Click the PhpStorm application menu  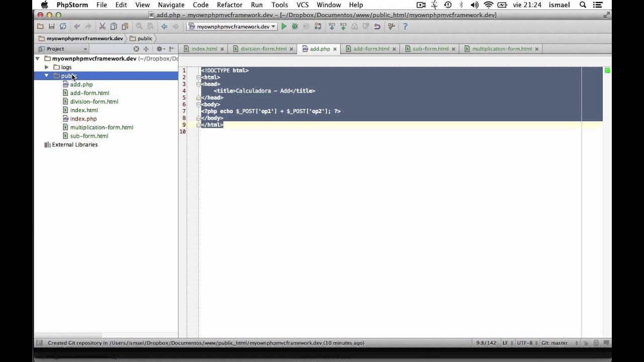tap(72, 5)
